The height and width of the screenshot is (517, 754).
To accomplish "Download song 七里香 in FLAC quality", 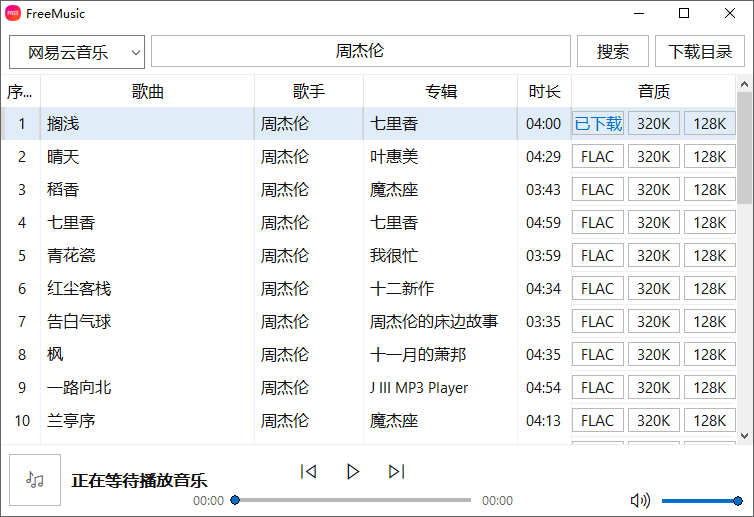I will tap(598, 223).
